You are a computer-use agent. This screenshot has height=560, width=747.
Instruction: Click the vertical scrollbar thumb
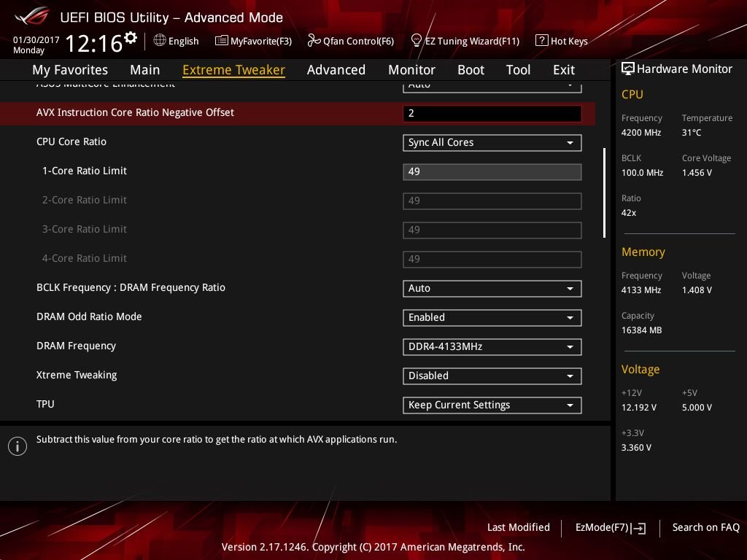604,192
